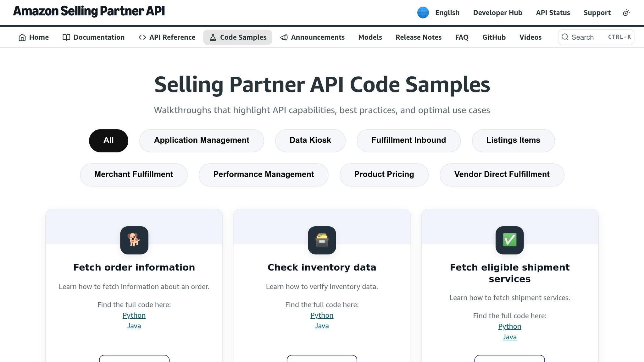
Task: Filter samples by Fulfillment Inbound
Action: click(x=408, y=140)
